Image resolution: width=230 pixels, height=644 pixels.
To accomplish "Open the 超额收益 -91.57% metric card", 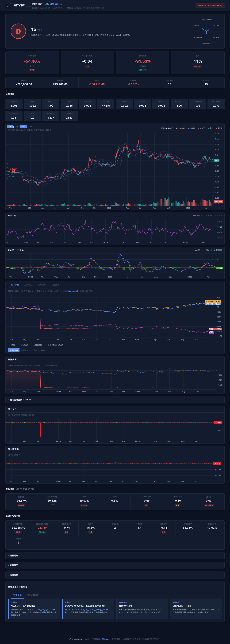I will pyautogui.click(x=21, y=502).
